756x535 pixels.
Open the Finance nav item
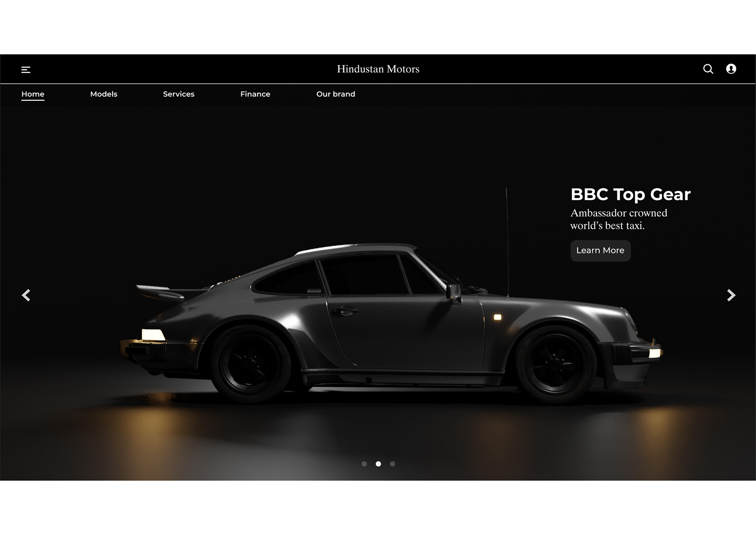pos(255,94)
